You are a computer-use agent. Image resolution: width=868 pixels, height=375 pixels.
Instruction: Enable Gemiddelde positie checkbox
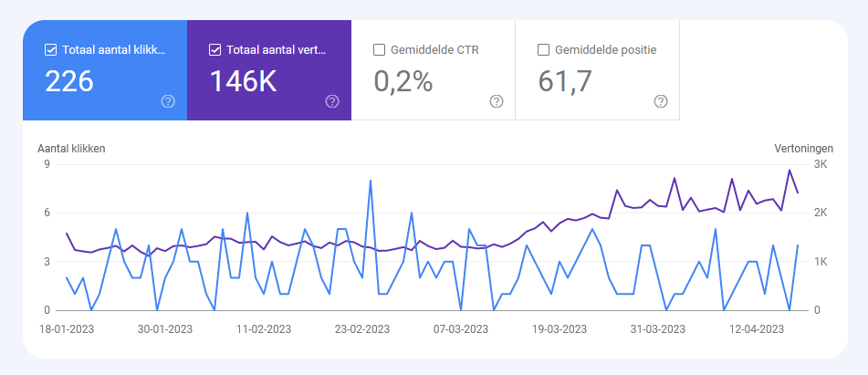click(x=543, y=50)
